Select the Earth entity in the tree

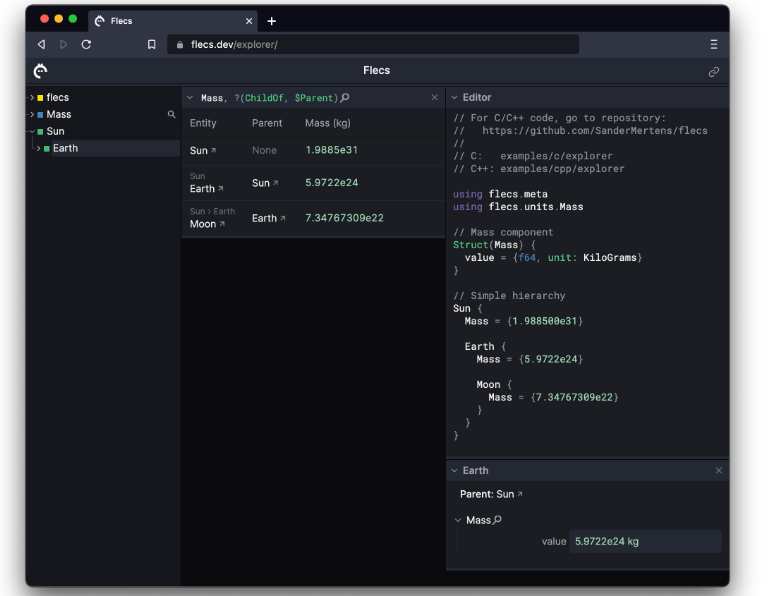(65, 148)
